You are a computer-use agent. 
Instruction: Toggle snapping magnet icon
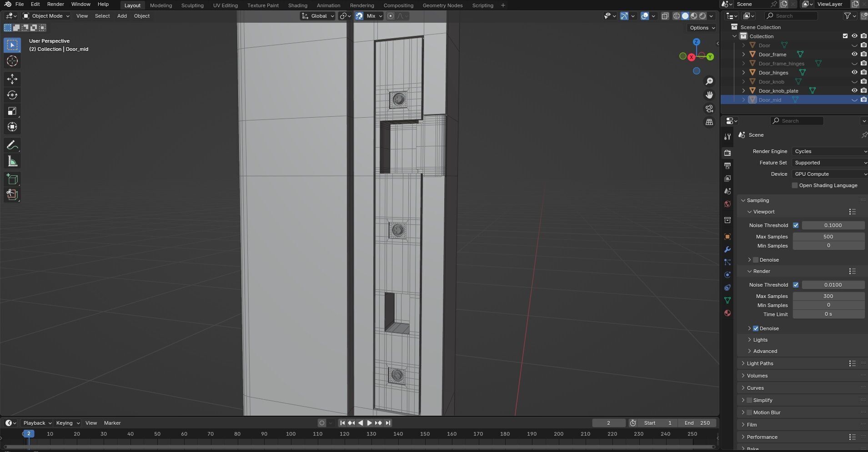pyautogui.click(x=359, y=16)
